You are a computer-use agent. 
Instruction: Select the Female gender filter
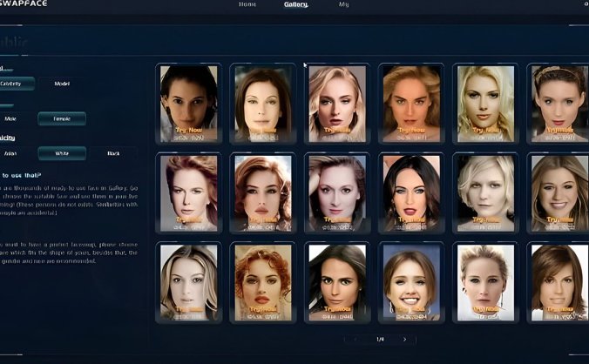coord(61,118)
